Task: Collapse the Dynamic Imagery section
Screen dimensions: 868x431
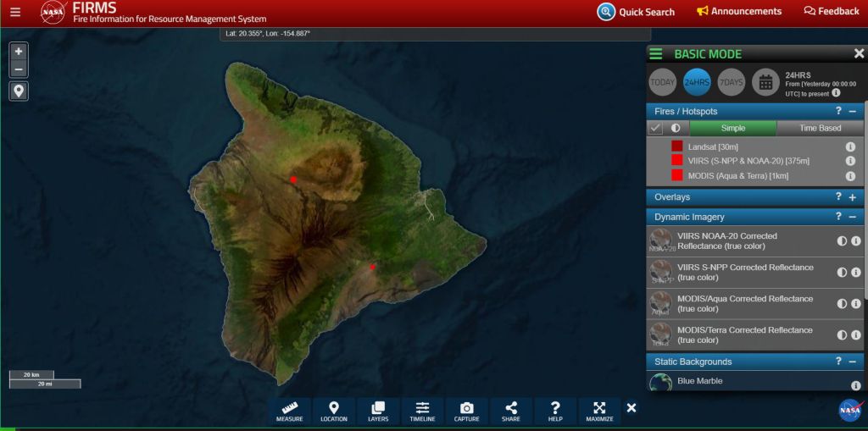Action: (852, 218)
